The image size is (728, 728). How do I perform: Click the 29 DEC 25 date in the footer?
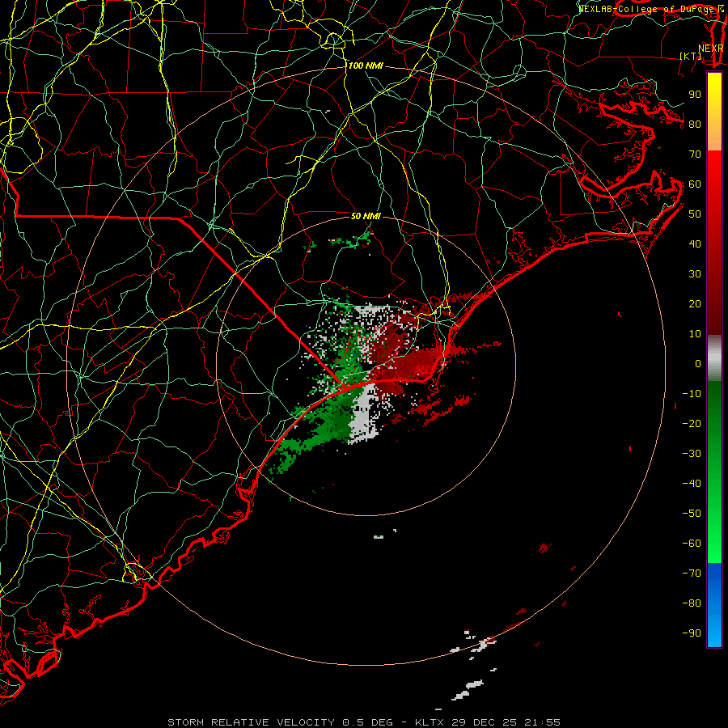point(484,722)
